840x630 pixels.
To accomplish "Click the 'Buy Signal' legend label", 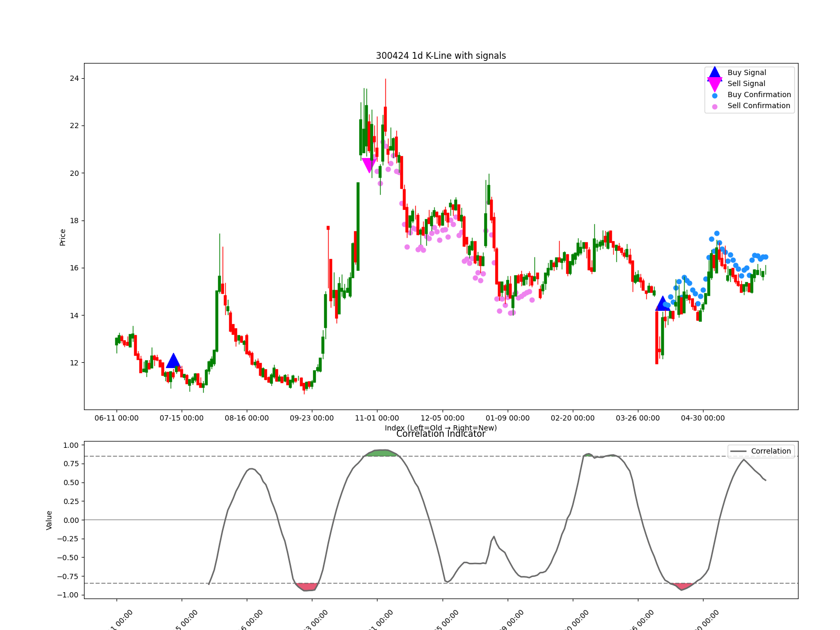I will [x=747, y=73].
